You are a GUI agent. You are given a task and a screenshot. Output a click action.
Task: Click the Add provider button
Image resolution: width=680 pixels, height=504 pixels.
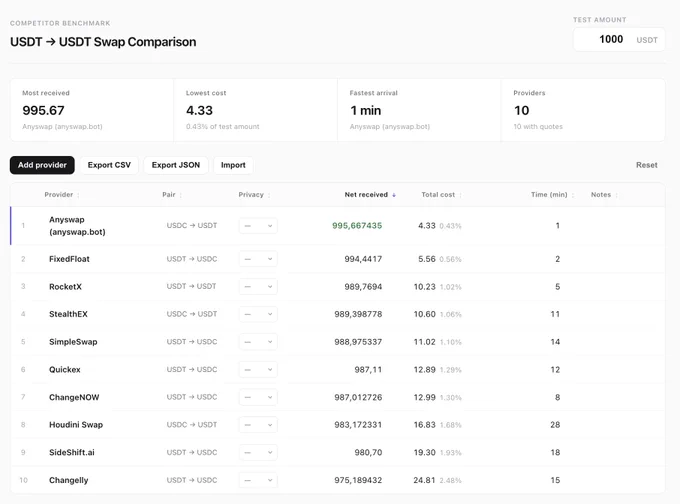pos(42,165)
